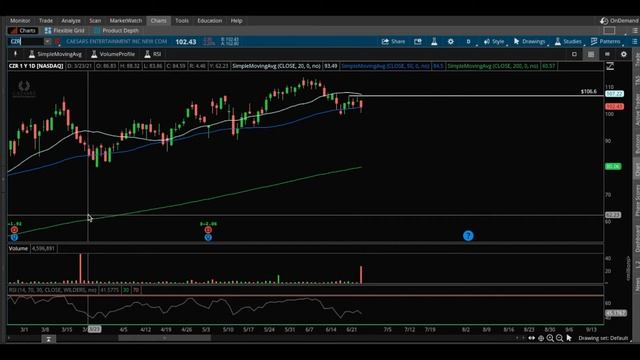
Task: Click the expand chart diagonal-arrow icon
Action: point(610,66)
